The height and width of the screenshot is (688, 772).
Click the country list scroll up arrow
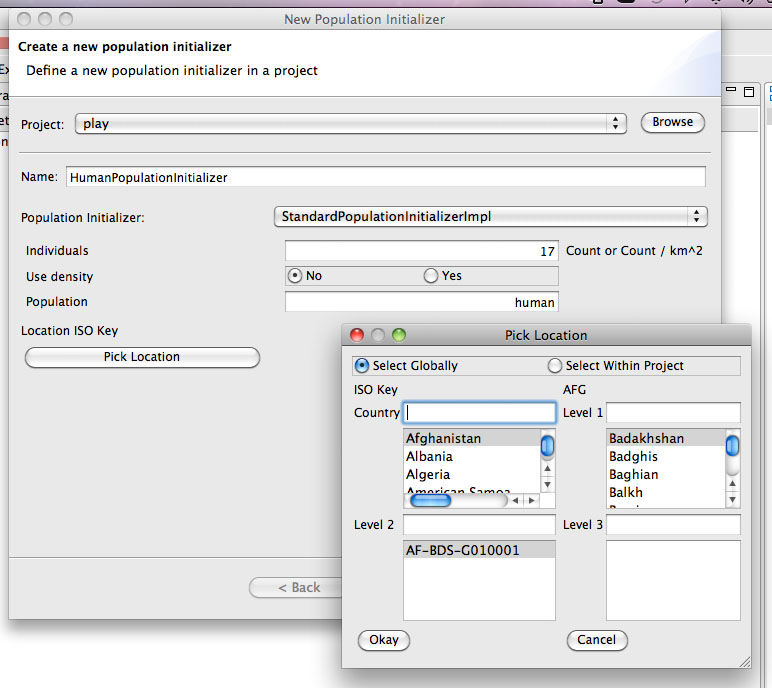547,468
